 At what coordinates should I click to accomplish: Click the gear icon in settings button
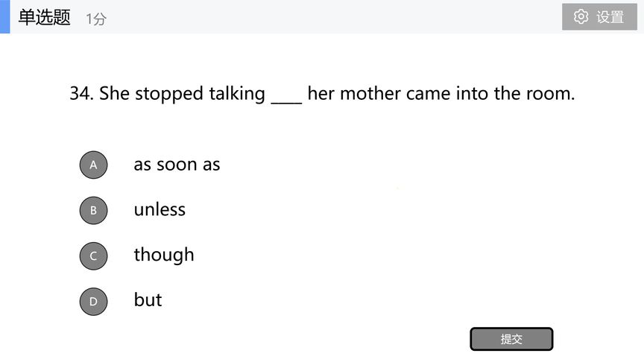(581, 17)
